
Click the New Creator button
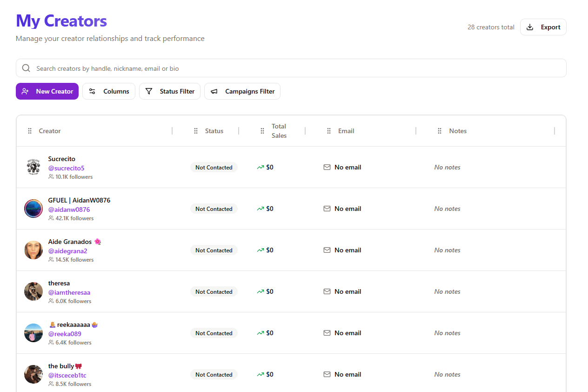click(x=47, y=91)
